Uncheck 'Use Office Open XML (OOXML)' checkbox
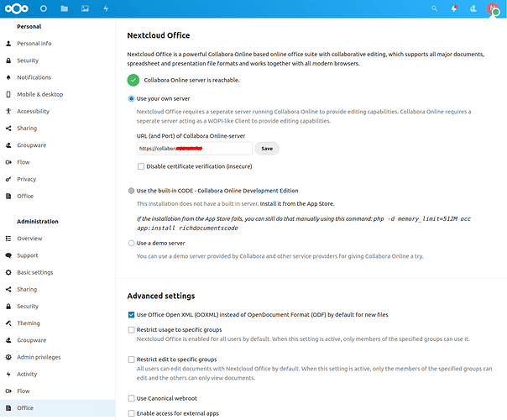507x420 pixels. [x=131, y=314]
